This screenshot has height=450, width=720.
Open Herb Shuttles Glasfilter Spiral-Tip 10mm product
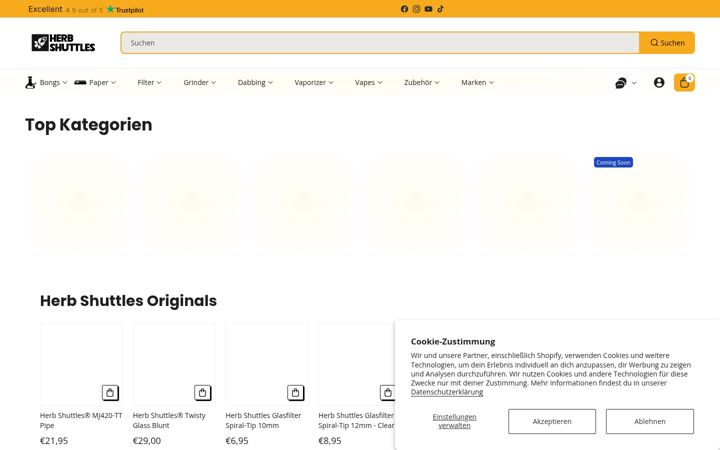pyautogui.click(x=263, y=420)
